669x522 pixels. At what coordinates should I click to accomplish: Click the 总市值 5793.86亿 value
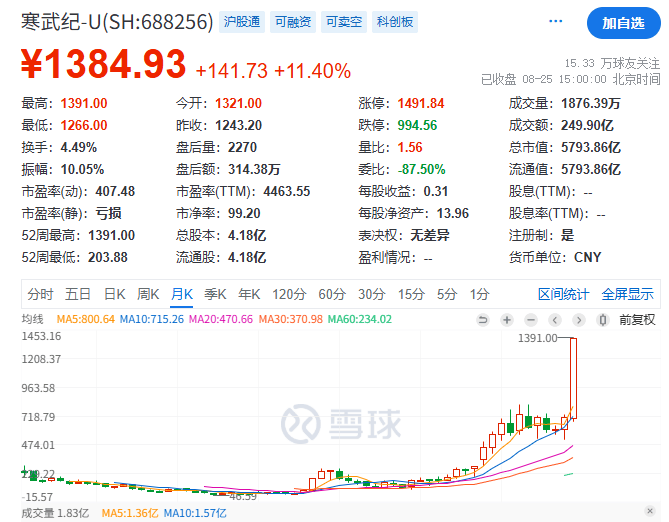590,148
